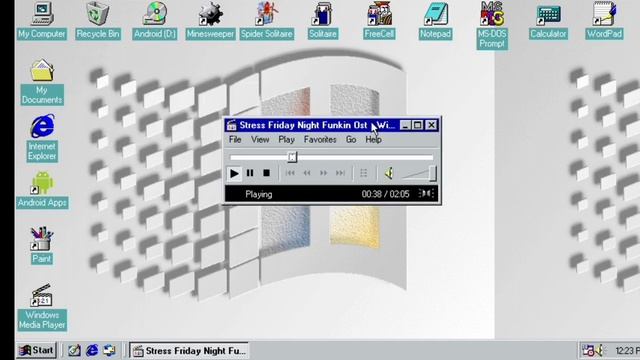The height and width of the screenshot is (360, 640).
Task: Close the Media Player window
Action: coord(431,125)
